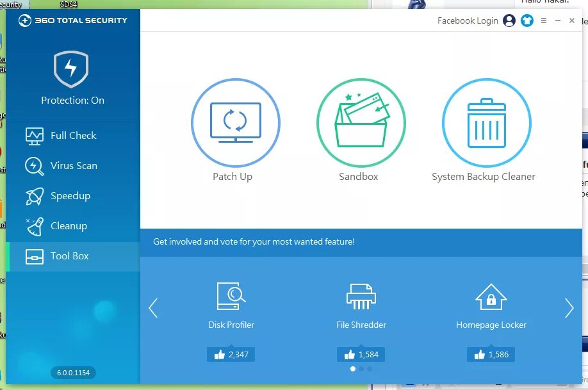Select Speedup in the sidebar
588x390 pixels.
coord(73,196)
